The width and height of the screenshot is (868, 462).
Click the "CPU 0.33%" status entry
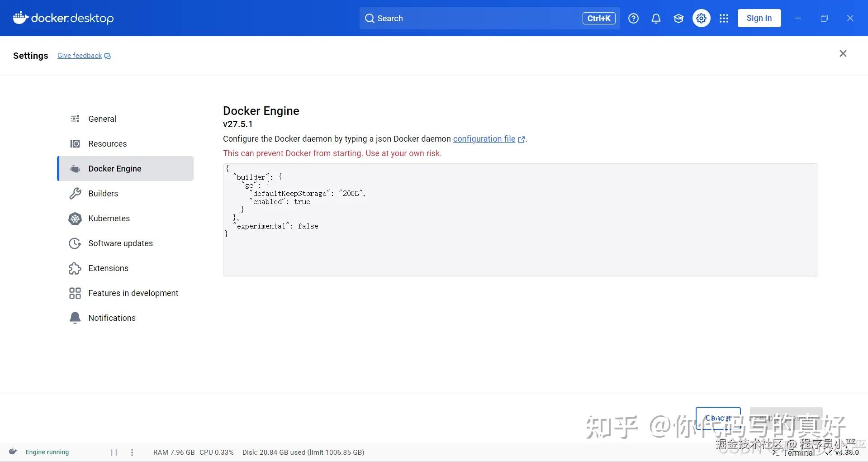[217, 452]
